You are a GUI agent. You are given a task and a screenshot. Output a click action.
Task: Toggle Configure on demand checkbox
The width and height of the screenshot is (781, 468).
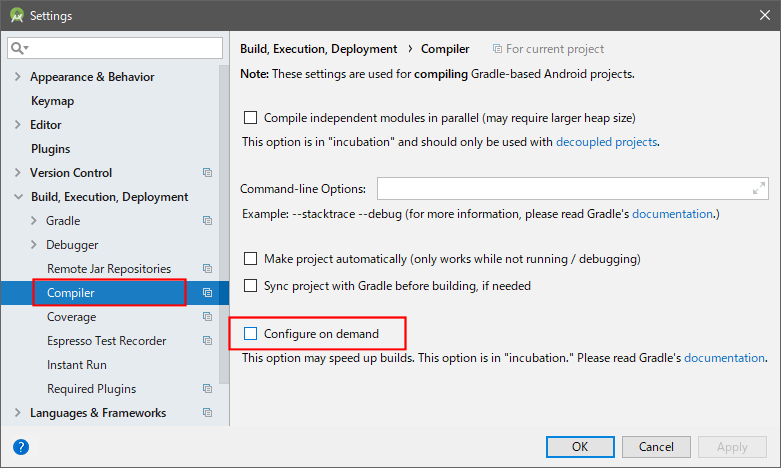[251, 333]
